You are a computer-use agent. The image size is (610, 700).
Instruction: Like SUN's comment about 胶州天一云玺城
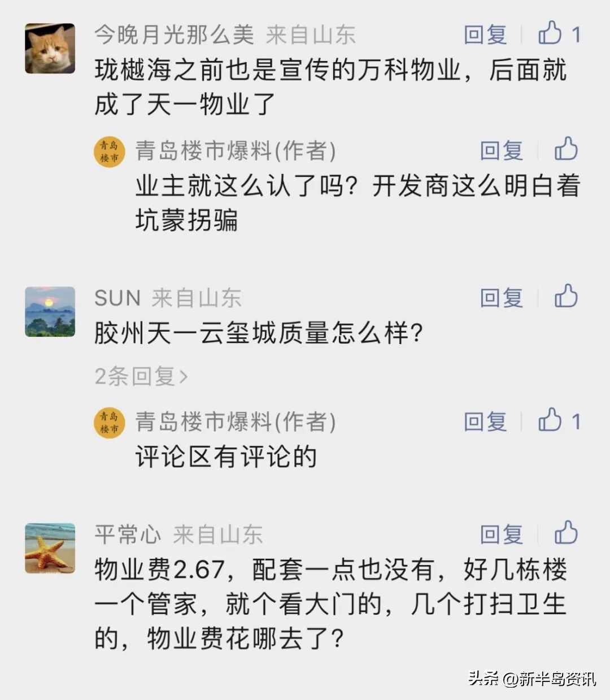pyautogui.click(x=566, y=297)
